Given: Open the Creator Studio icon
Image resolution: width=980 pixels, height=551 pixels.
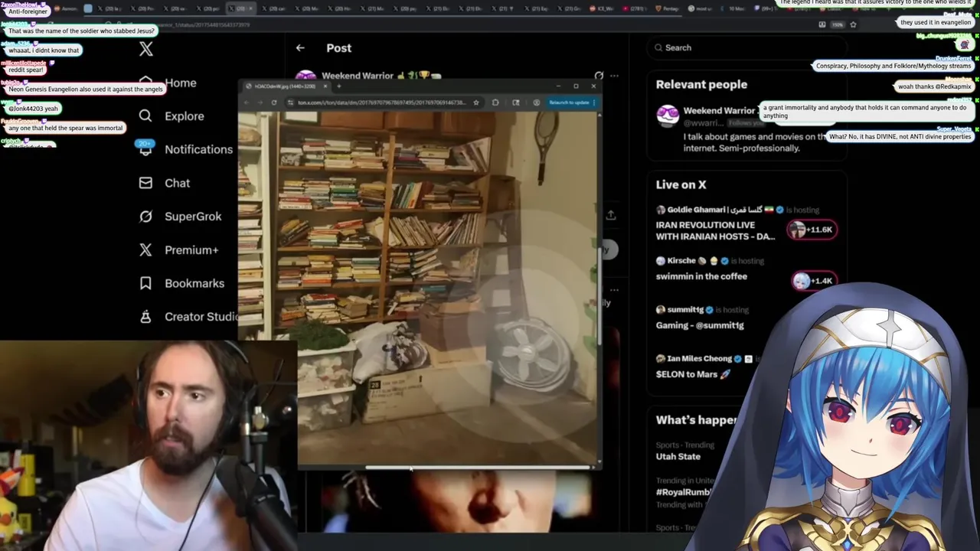Looking at the screenshot, I should coord(145,316).
